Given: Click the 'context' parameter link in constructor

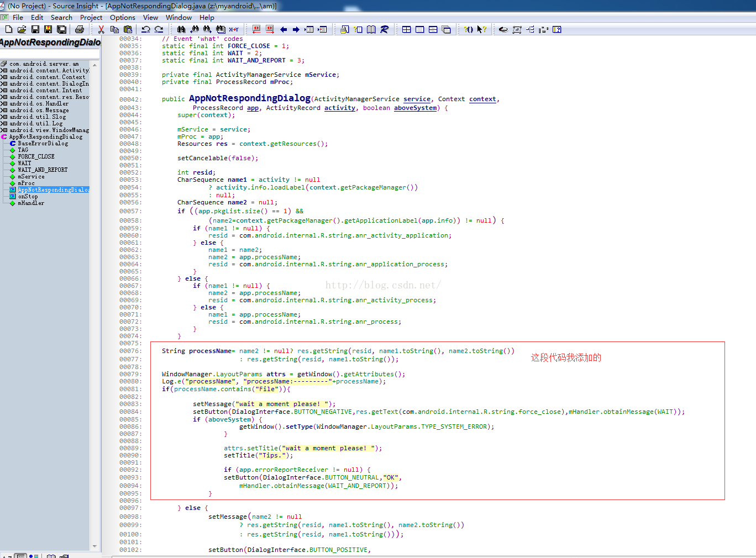Looking at the screenshot, I should pos(482,99).
